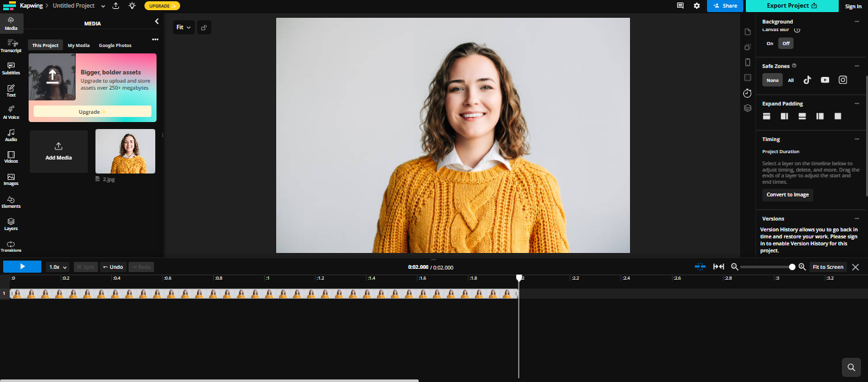Apply second Expand Padding layout option
Image resolution: width=868 pixels, height=382 pixels.
(x=785, y=116)
